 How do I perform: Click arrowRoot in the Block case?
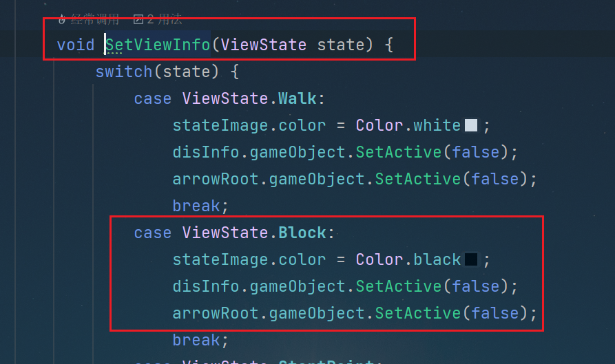216,313
